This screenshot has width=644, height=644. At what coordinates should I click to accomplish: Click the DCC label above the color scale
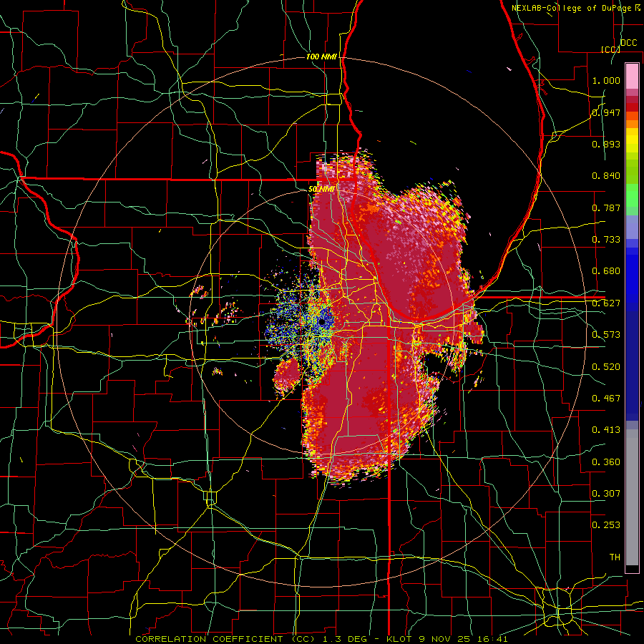628,42
